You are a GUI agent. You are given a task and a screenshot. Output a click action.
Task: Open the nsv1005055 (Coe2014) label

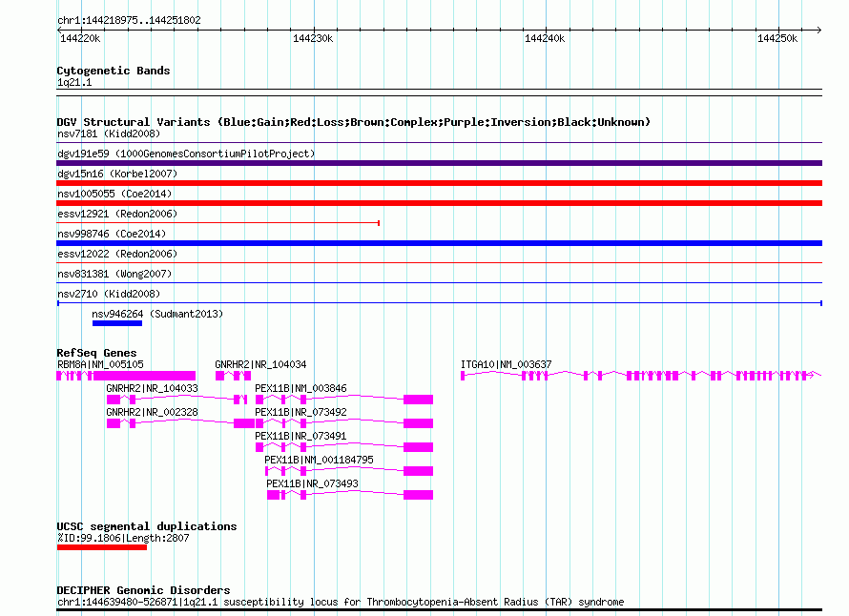114,194
